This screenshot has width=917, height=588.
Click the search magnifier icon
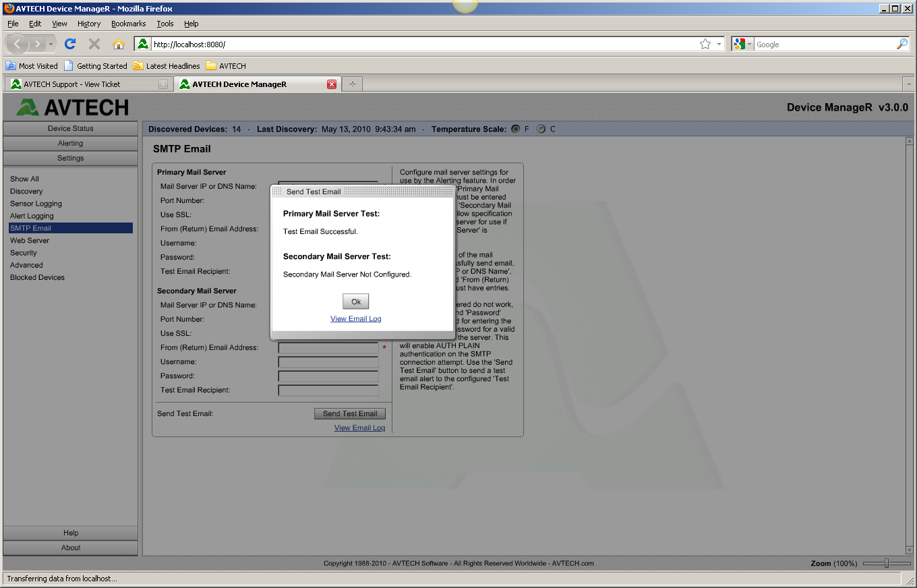902,44
